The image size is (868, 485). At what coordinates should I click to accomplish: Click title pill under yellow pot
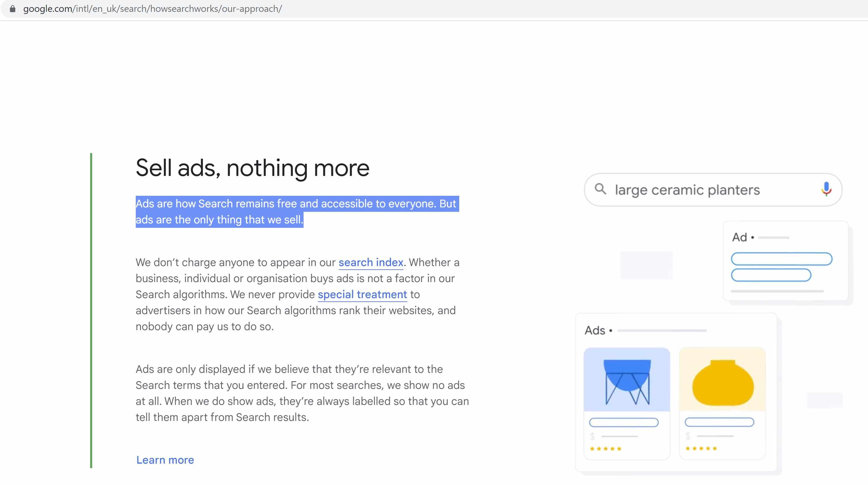[719, 422]
